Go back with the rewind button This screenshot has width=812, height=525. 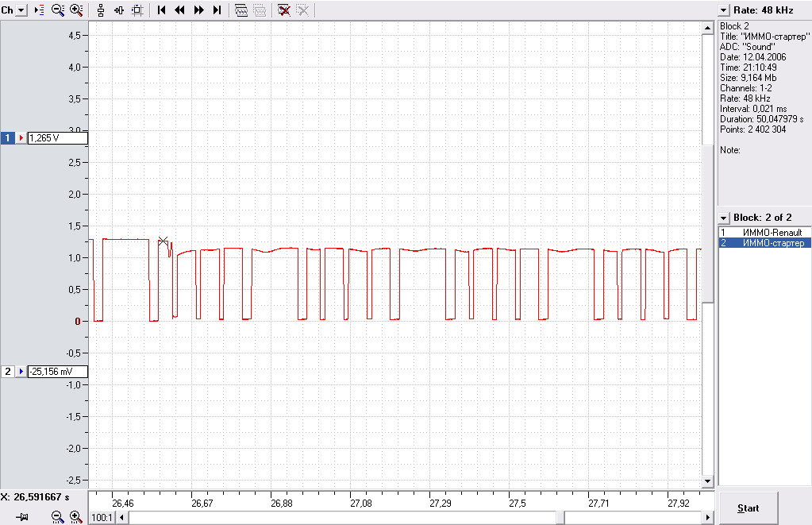click(179, 10)
